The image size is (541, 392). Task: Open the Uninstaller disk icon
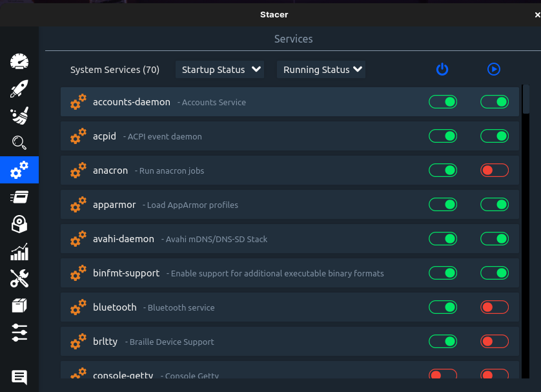click(x=19, y=224)
